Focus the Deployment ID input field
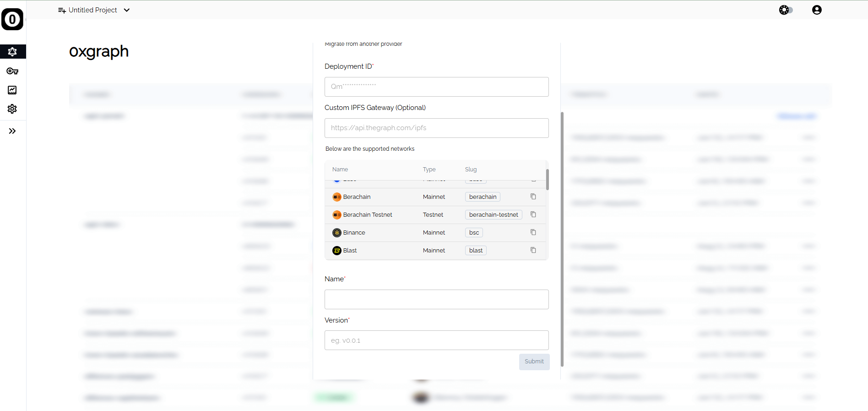The height and width of the screenshot is (411, 868). pyautogui.click(x=436, y=87)
